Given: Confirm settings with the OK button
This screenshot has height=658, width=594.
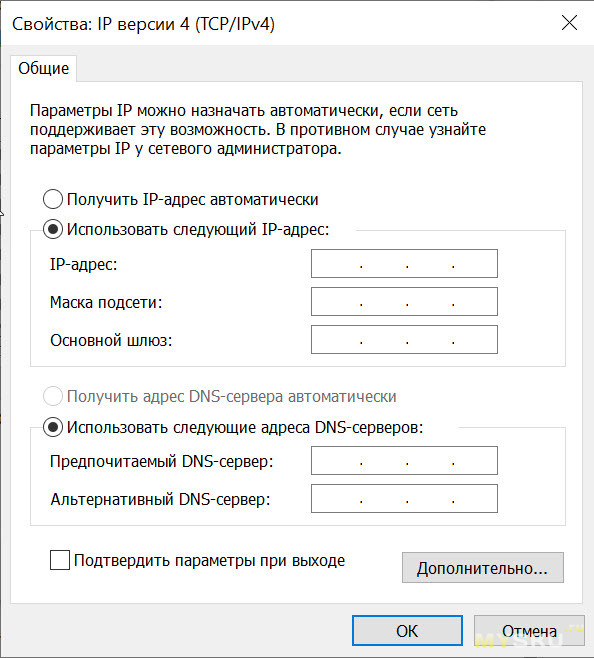Looking at the screenshot, I should 407,631.
